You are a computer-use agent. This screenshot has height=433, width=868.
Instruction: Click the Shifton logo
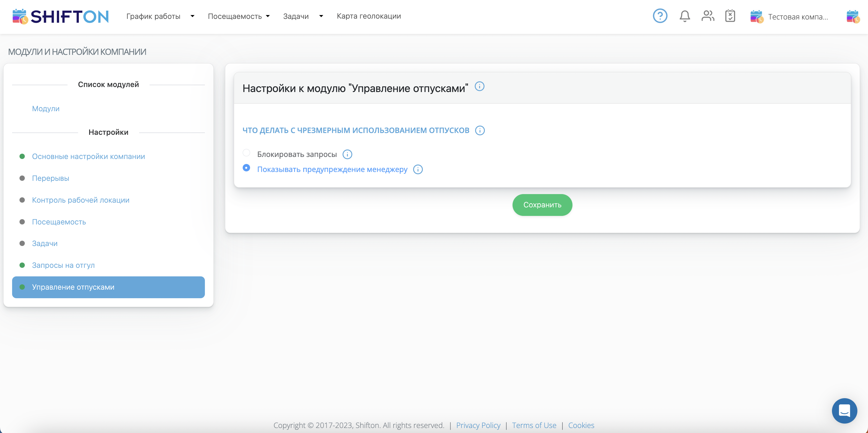61,16
